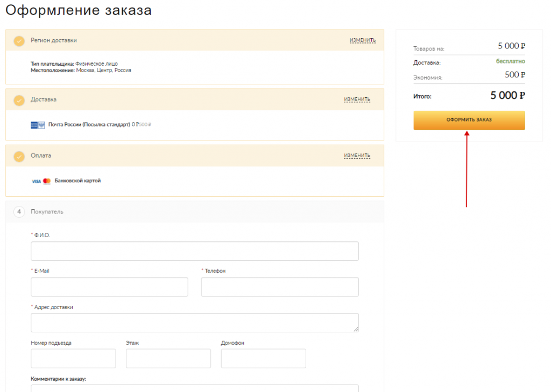
Task: Focus the Адрес доставки text area
Action: tap(195, 323)
